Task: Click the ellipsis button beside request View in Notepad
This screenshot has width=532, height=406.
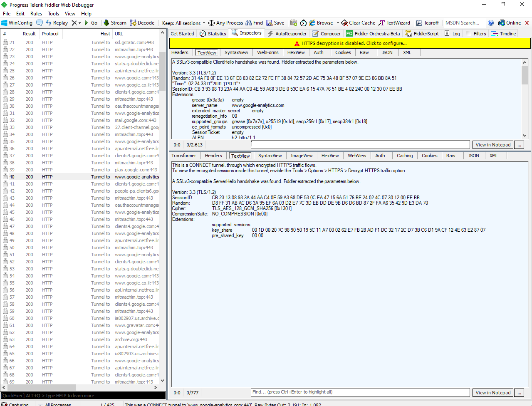Action: pyautogui.click(x=519, y=145)
